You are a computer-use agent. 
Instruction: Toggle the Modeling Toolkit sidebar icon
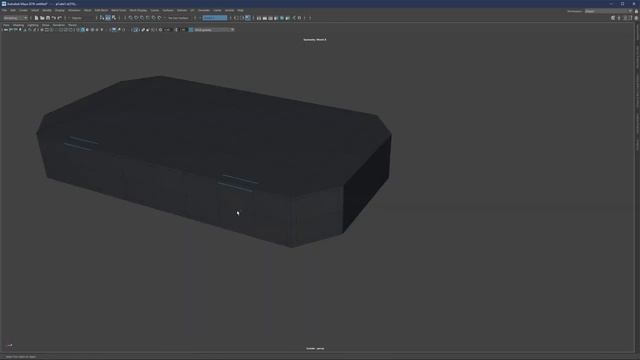(613, 18)
